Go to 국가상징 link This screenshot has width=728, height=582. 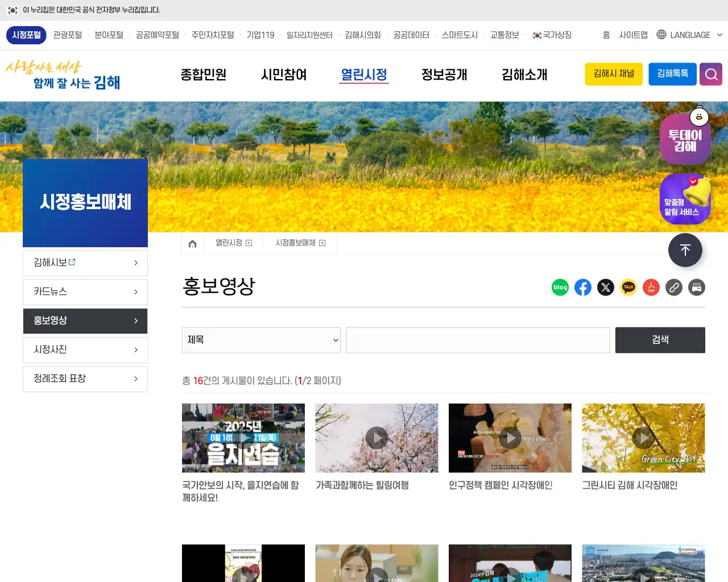[552, 35]
